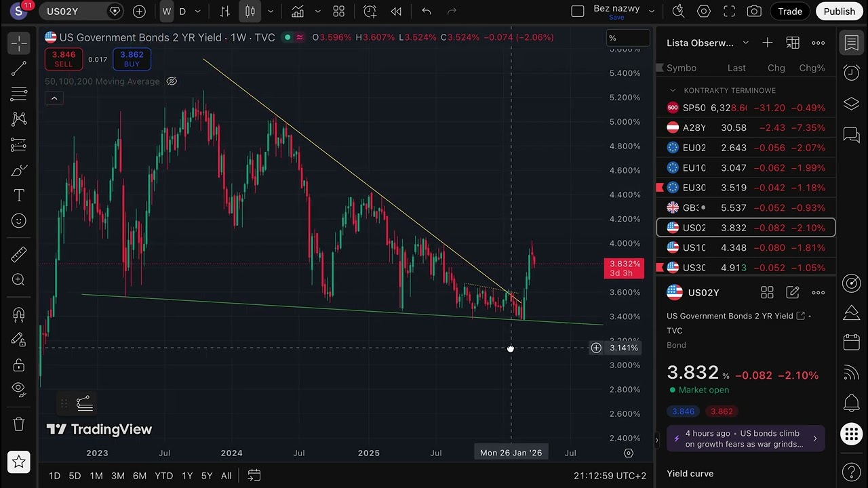
Task: Open the indicators menu icon
Action: (x=298, y=11)
